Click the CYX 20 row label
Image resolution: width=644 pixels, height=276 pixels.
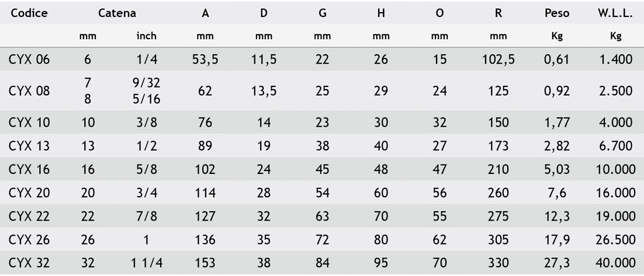[29, 193]
